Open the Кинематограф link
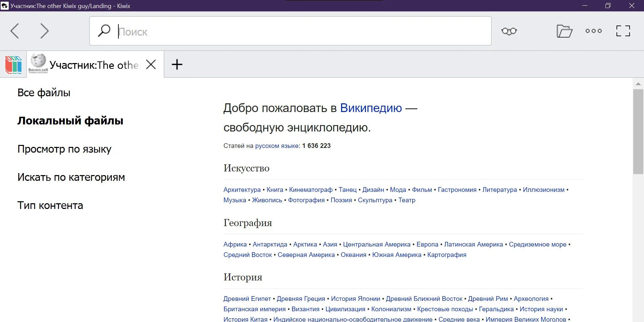This screenshot has height=322, width=644. [x=311, y=190]
